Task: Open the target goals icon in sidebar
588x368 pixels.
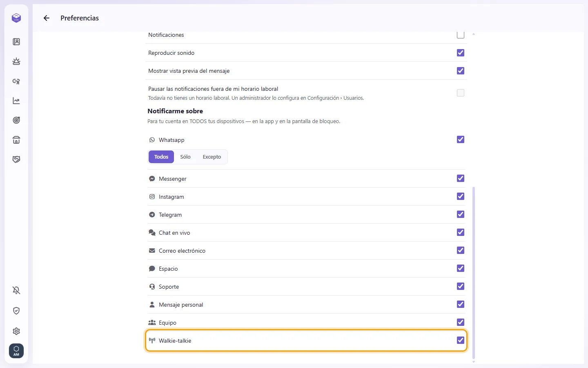Action: [16, 120]
